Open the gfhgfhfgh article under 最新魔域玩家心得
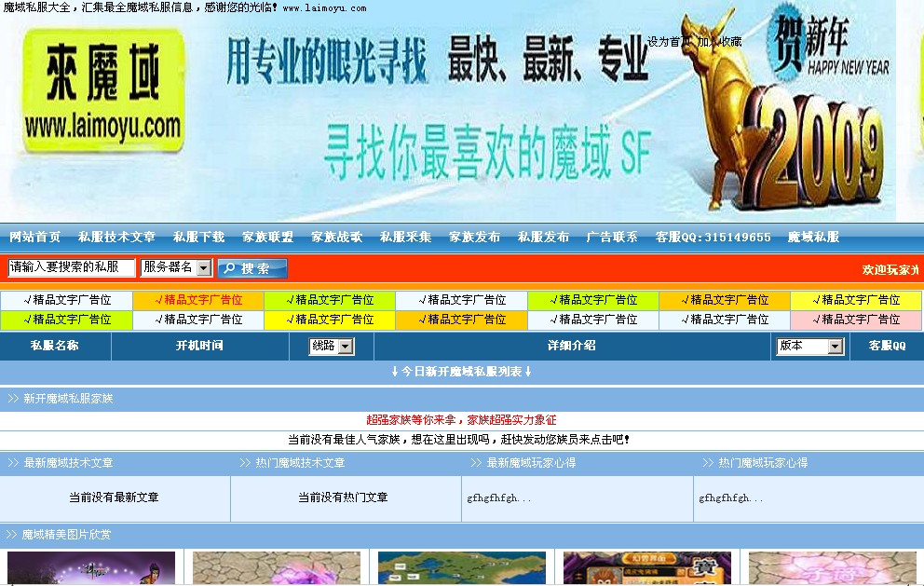This screenshot has width=924, height=586. click(x=495, y=498)
